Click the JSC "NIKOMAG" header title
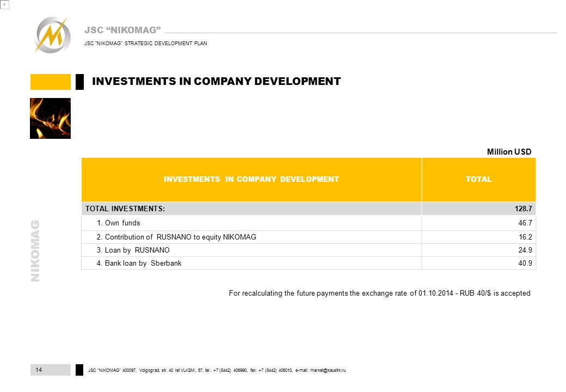This screenshot has height=392, width=566. 122,30
